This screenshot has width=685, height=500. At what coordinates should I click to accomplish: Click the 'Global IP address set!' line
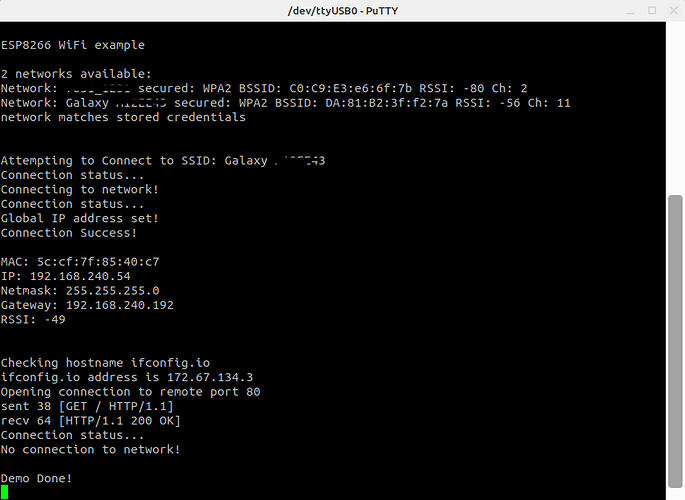80,218
